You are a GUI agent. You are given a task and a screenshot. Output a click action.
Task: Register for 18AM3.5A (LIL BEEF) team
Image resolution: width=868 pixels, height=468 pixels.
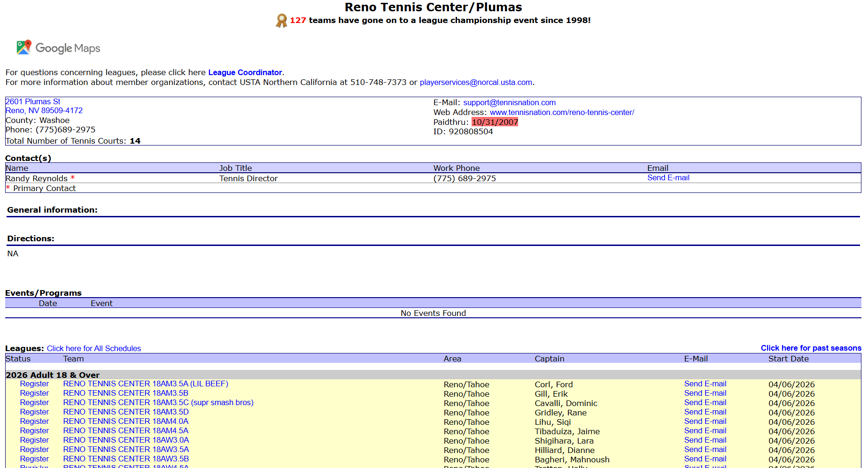[34, 384]
